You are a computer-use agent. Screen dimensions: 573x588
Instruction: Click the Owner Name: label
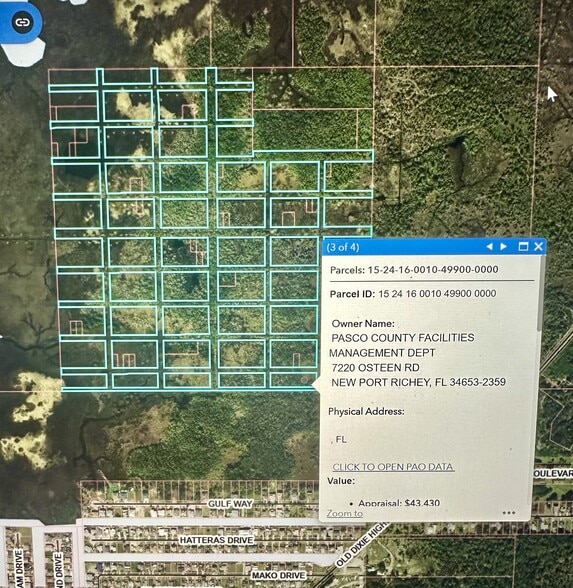(363, 324)
